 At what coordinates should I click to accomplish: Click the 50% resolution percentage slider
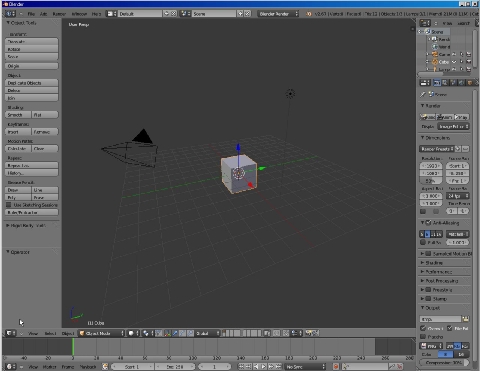pyautogui.click(x=431, y=181)
